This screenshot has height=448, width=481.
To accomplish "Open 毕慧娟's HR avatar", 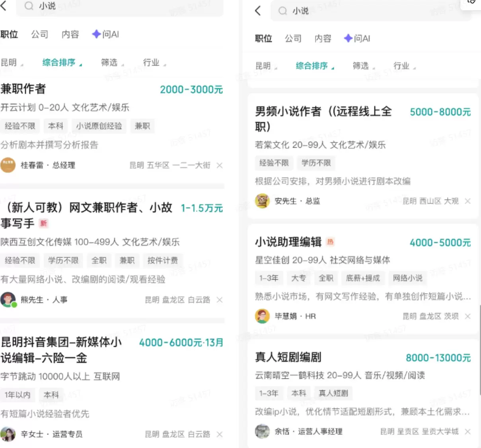I will point(262,316).
